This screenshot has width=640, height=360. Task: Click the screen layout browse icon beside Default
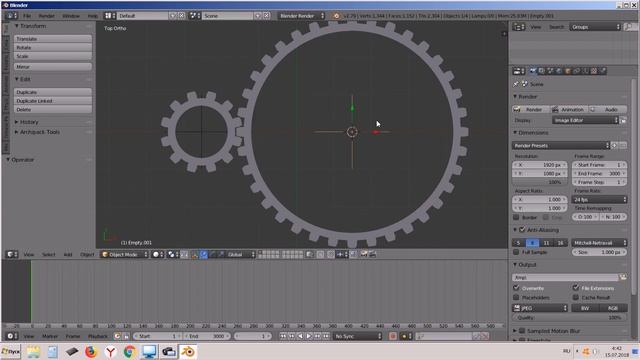click(x=110, y=16)
